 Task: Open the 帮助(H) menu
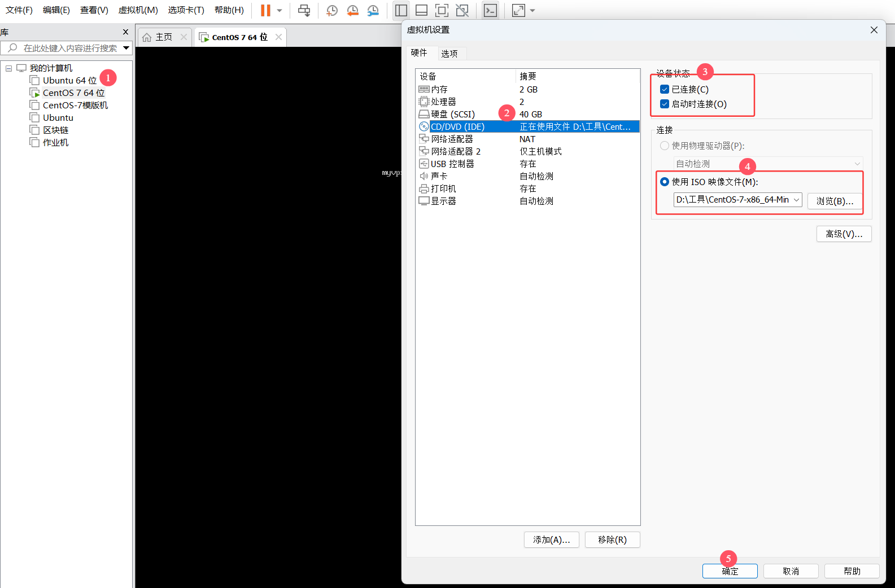pyautogui.click(x=229, y=10)
